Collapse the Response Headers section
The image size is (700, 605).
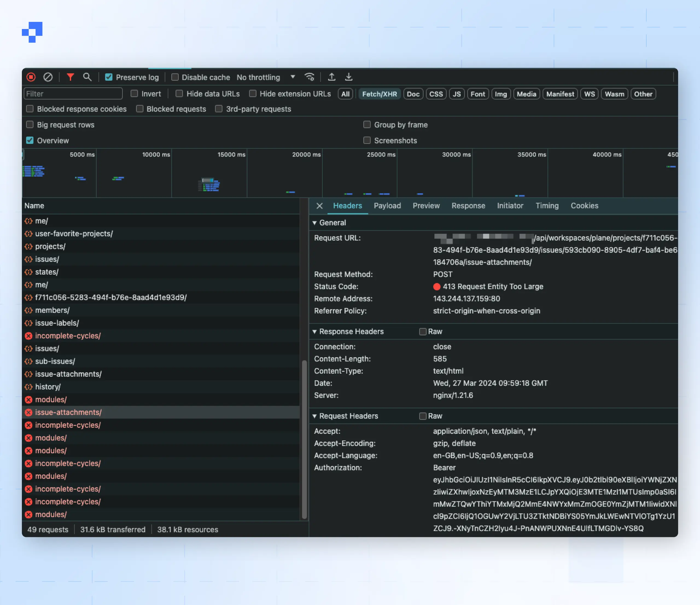tap(315, 331)
